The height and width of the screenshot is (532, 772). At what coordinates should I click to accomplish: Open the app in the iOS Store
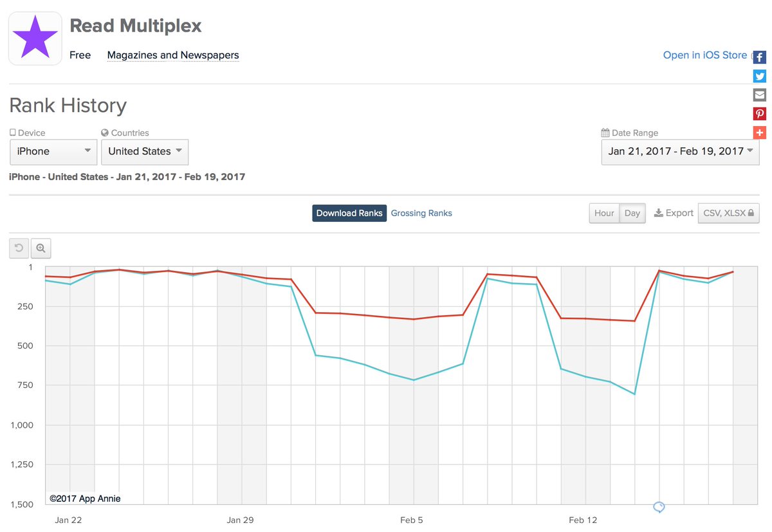(705, 55)
